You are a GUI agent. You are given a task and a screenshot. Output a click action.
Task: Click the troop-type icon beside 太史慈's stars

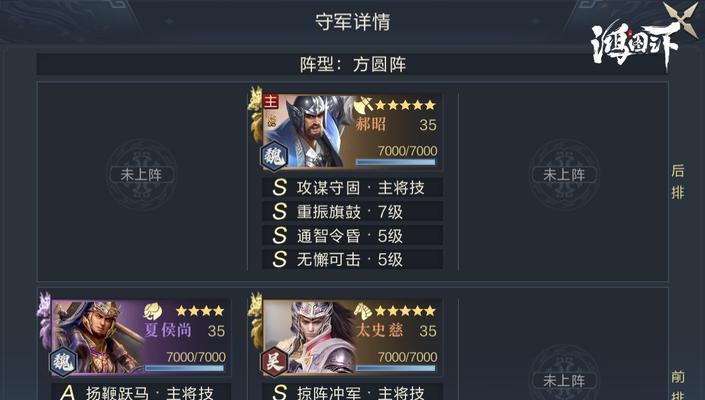point(363,311)
